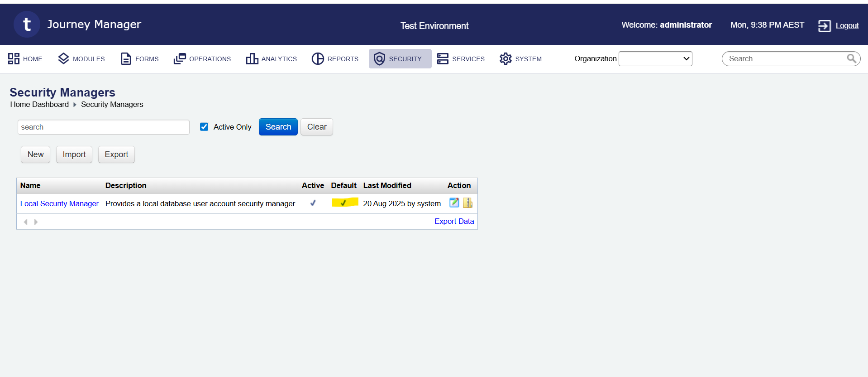Click the Reports pie chart icon
Image resolution: width=868 pixels, height=377 pixels.
tap(318, 59)
